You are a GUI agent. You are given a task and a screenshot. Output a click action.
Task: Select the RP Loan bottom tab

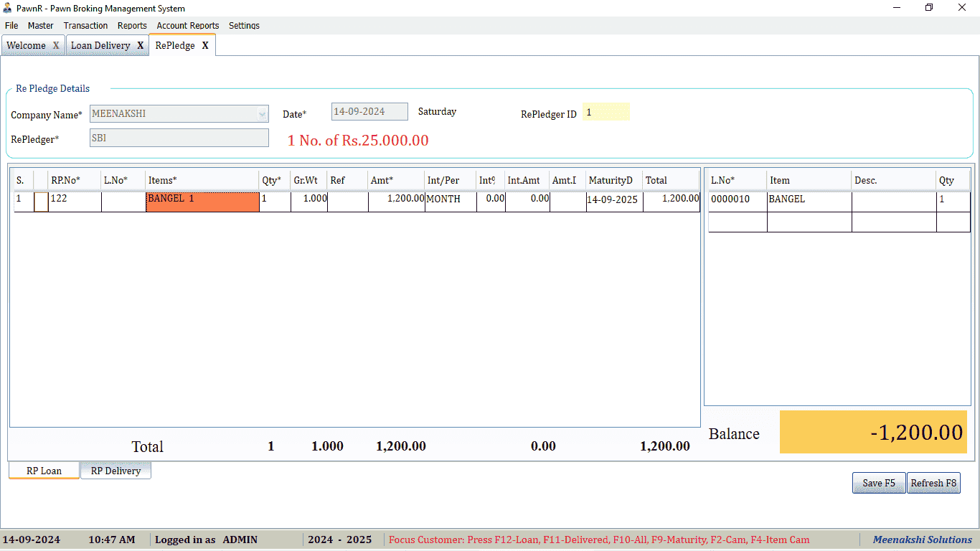coord(44,471)
